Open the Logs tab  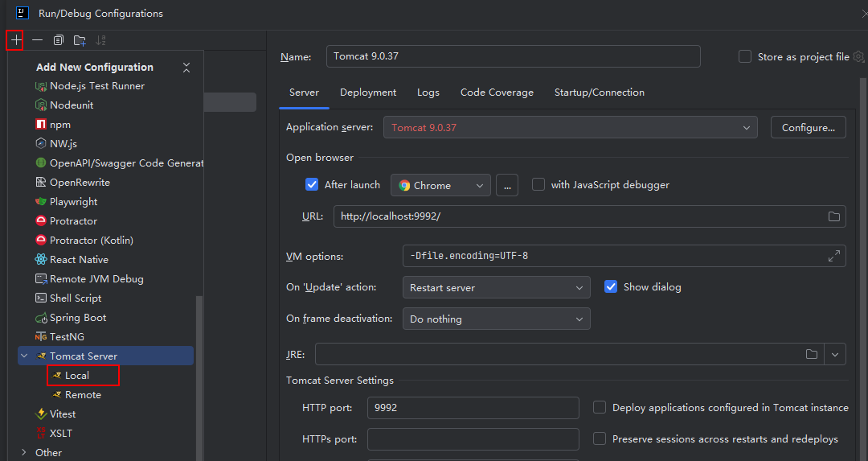click(428, 93)
